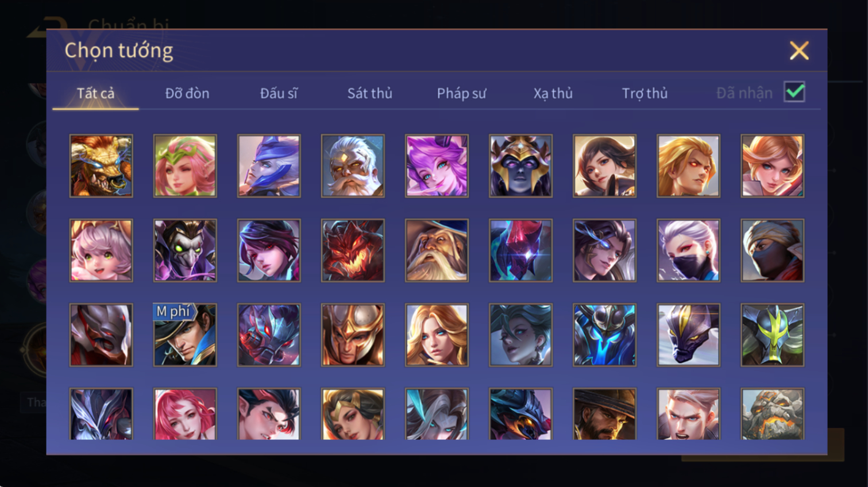868x487 pixels.
Task: Show the "Trợ thủ" hero list
Action: point(645,93)
